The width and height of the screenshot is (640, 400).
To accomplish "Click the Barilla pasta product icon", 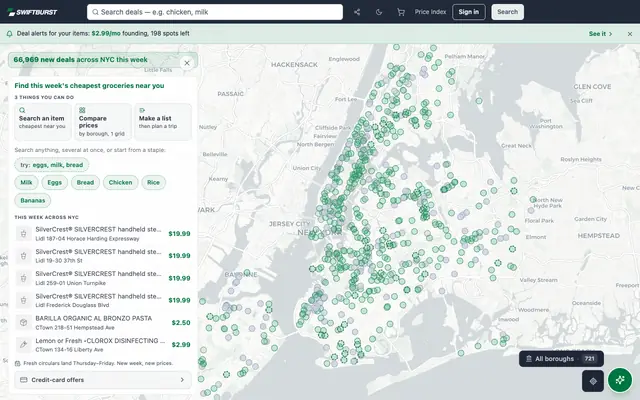I will tap(24, 322).
